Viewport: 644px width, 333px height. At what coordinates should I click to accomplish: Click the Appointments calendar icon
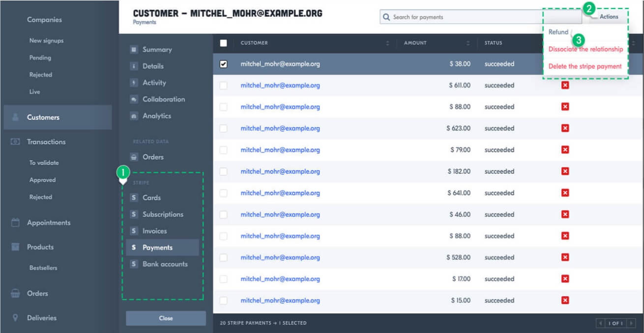click(x=15, y=222)
